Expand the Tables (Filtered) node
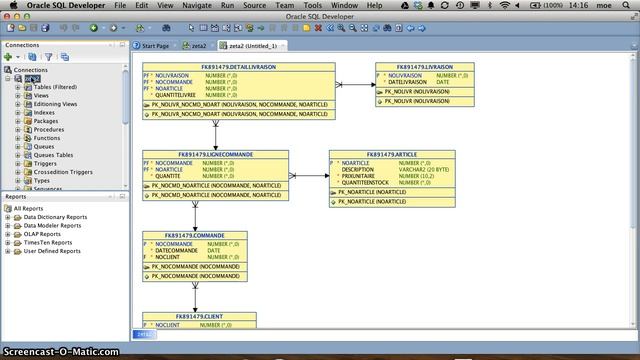Viewport: 640px width, 360px height. pyautogui.click(x=18, y=87)
